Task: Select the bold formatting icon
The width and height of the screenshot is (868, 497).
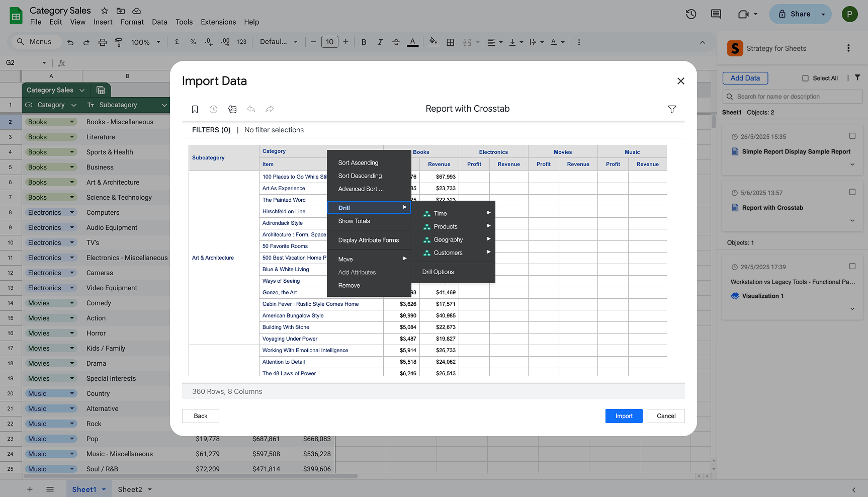Action: point(364,42)
